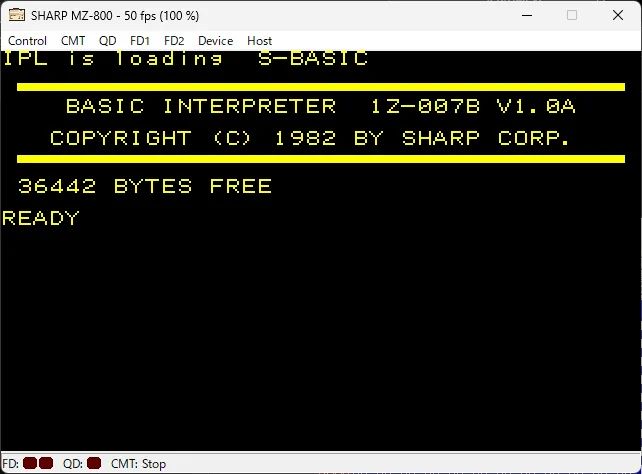Viewport: 642px width, 474px height.
Task: Open the Device menu
Action: (x=215, y=41)
